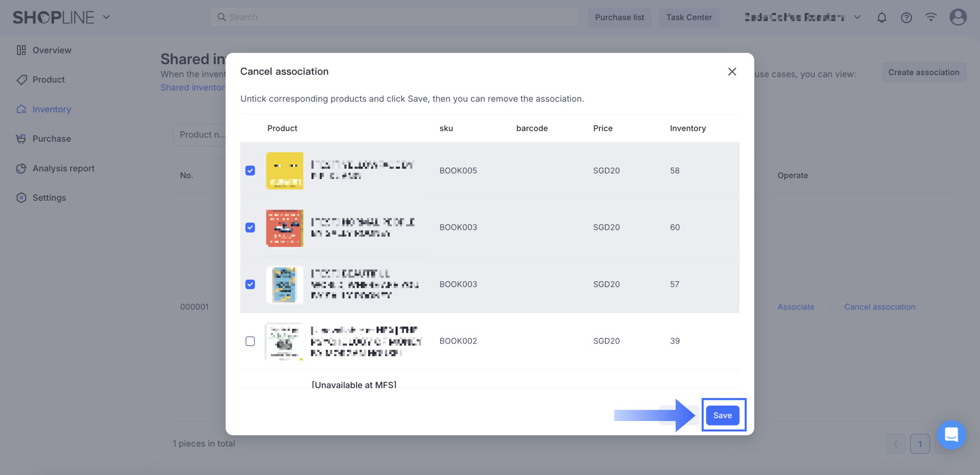Open the Task Center button
The width and height of the screenshot is (980, 475).
tap(689, 17)
